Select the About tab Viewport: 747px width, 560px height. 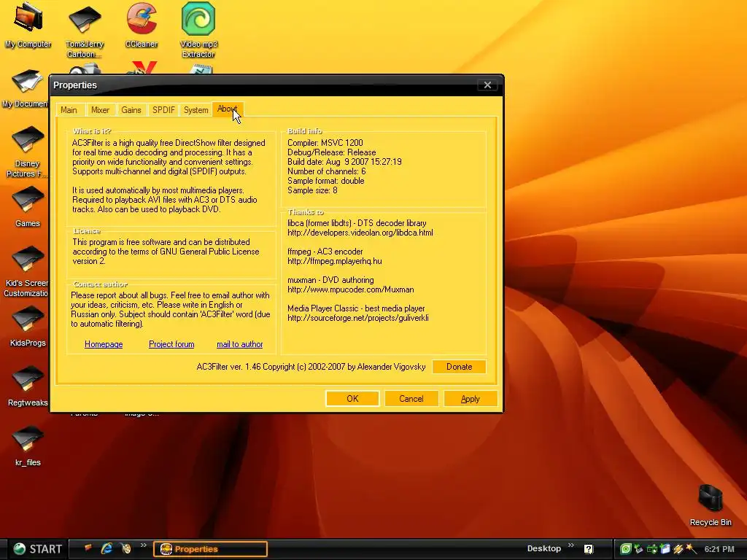(x=228, y=109)
